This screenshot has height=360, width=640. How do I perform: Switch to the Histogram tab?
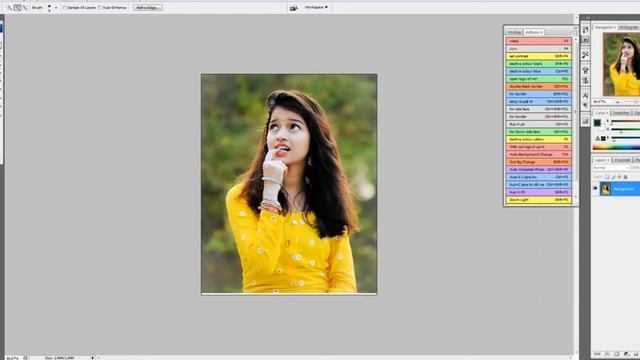pos(629,27)
